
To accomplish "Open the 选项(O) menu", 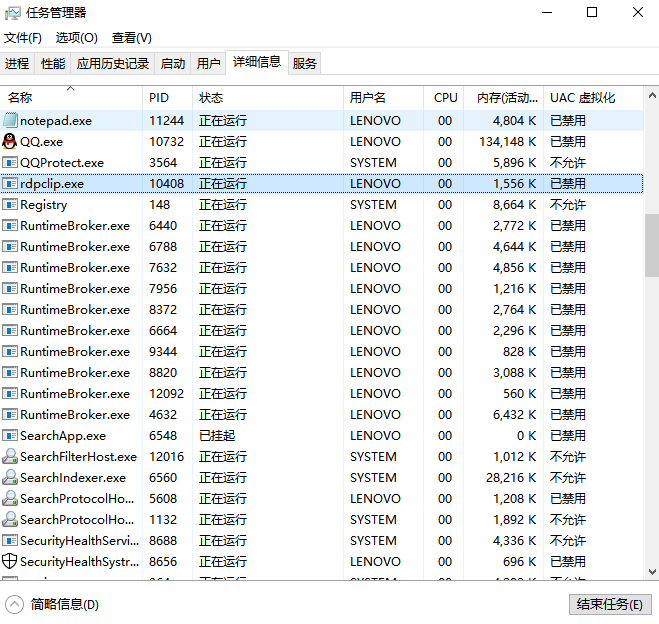I will click(x=76, y=38).
